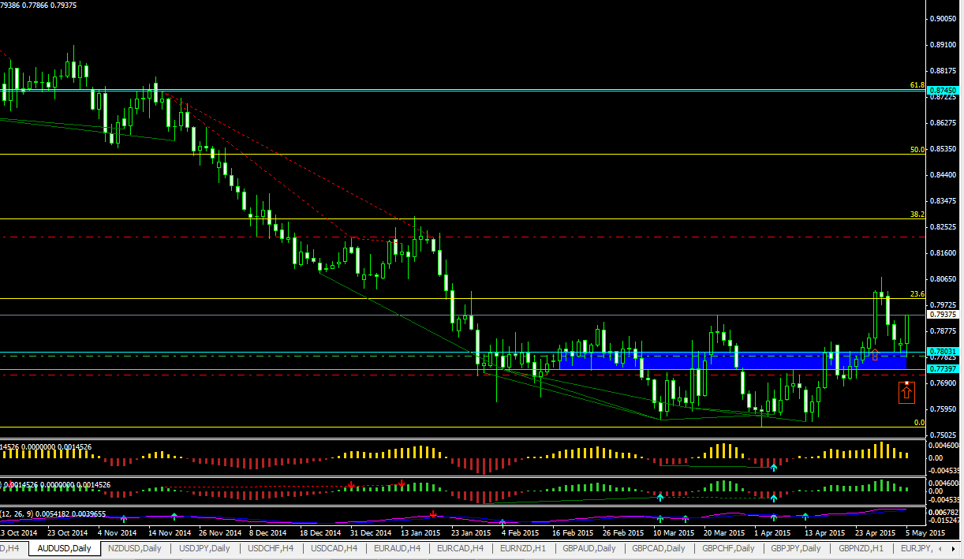The height and width of the screenshot is (560, 964).
Task: Click the 0.76900 price axis value
Action: 943,383
